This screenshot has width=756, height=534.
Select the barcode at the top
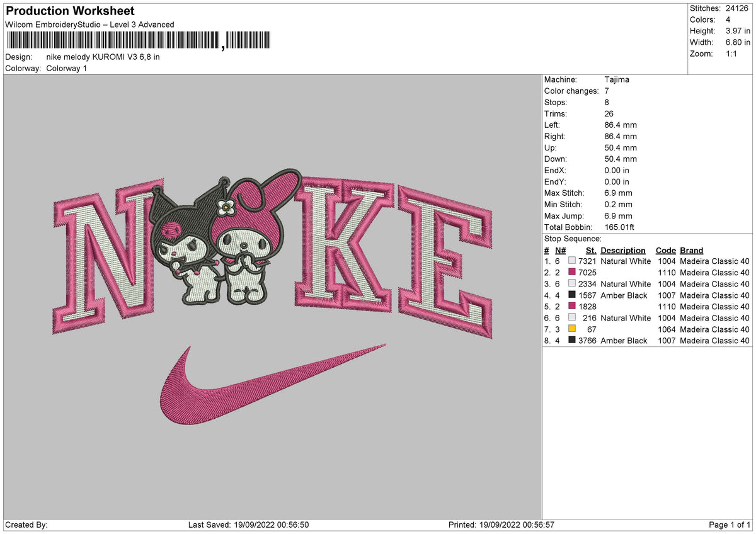tap(139, 41)
